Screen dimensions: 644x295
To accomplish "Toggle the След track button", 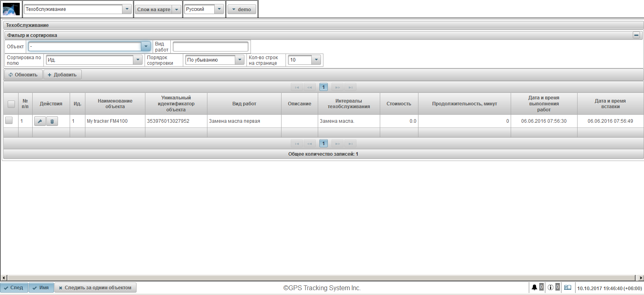I will pyautogui.click(x=14, y=288).
